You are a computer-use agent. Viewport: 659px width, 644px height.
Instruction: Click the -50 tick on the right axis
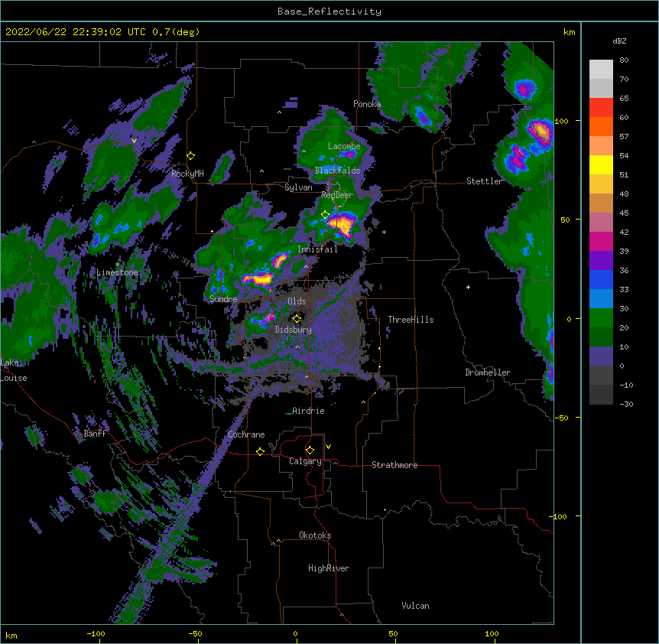(561, 418)
